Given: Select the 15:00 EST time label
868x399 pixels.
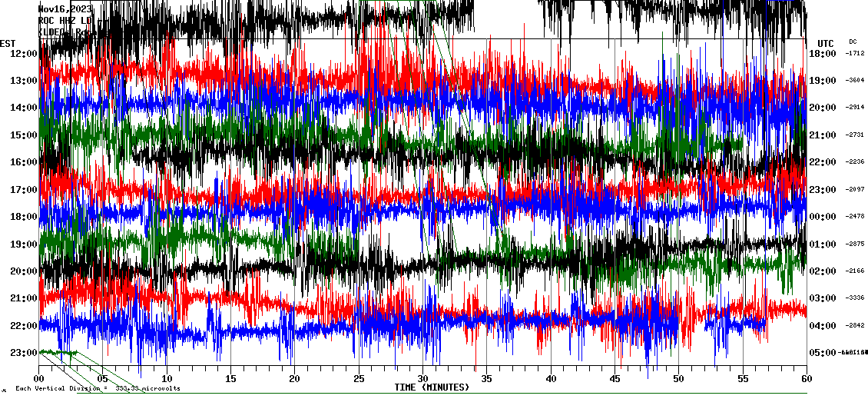Looking at the screenshot, I should coord(23,135).
